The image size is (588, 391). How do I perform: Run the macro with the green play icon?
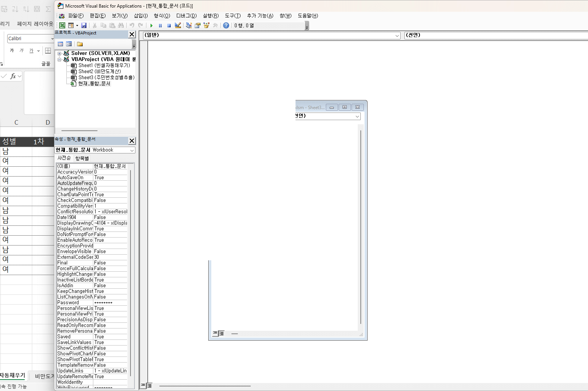click(x=151, y=25)
